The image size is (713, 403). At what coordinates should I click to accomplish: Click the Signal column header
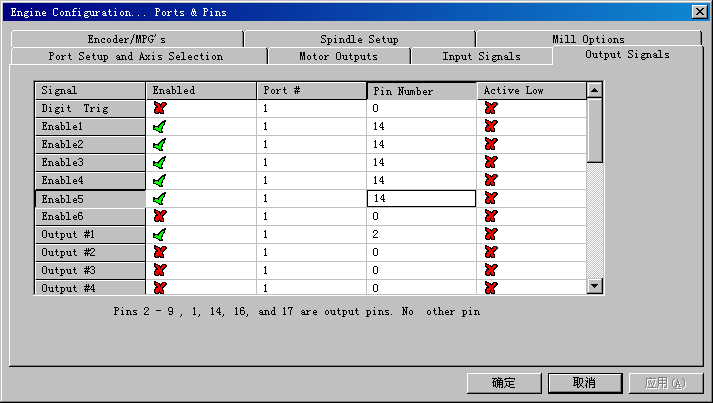click(90, 91)
